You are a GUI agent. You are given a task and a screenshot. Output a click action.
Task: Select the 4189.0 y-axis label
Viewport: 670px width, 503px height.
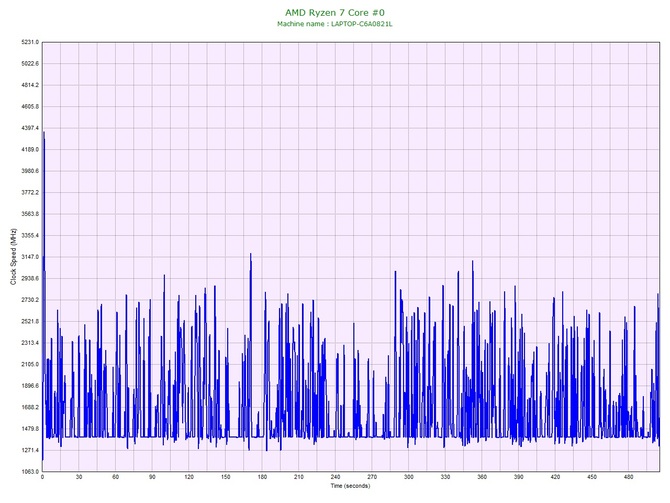30,149
